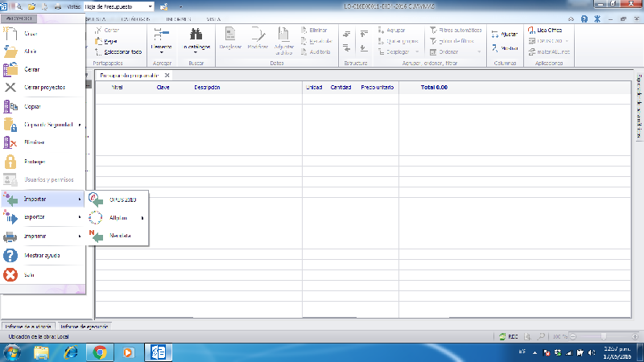Expand the Copia de Seguridad submenu

coord(79,125)
